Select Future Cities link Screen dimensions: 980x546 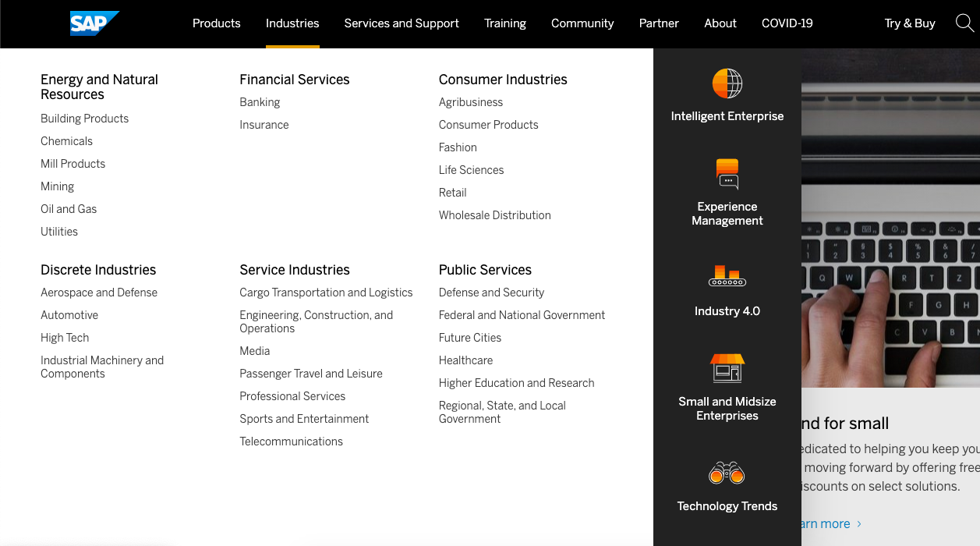470,338
